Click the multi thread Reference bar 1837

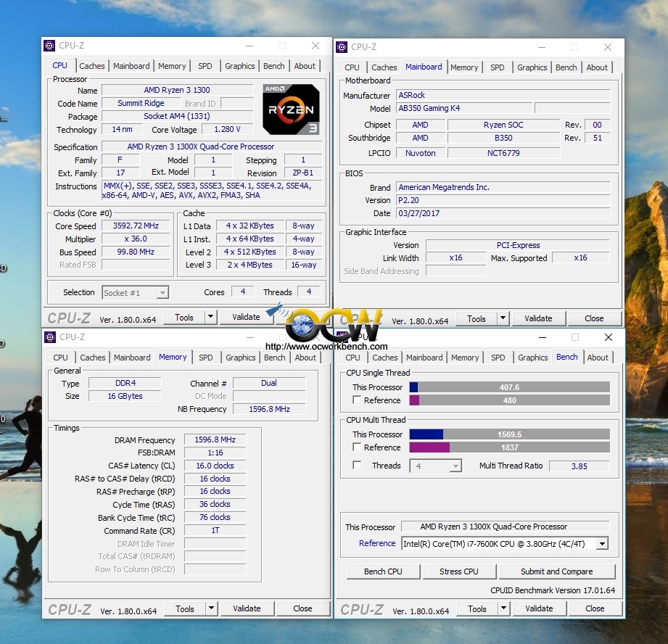pos(509,447)
